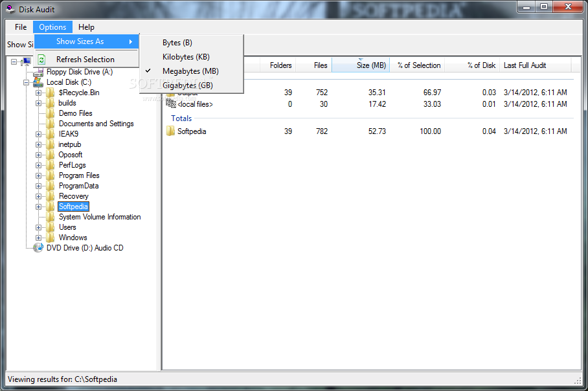Click the Local Disk (C:) drive icon
Screen dimensions: 588x391
point(38,82)
